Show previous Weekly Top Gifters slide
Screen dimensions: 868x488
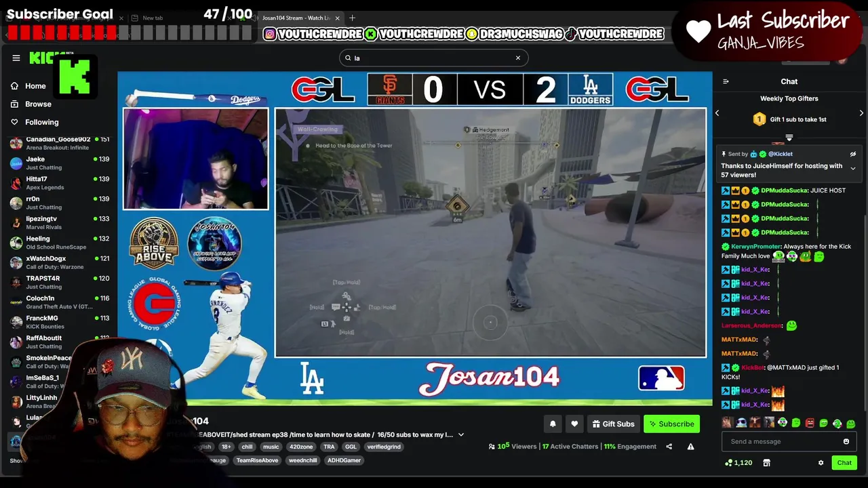tap(717, 113)
